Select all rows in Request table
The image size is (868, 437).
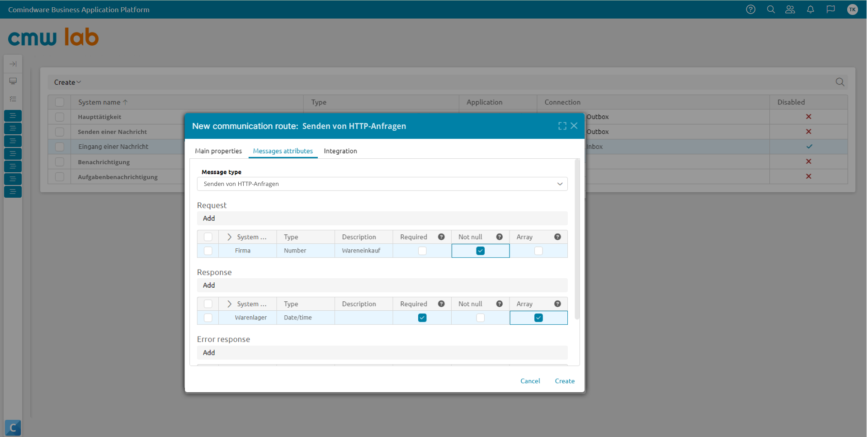[x=208, y=237]
